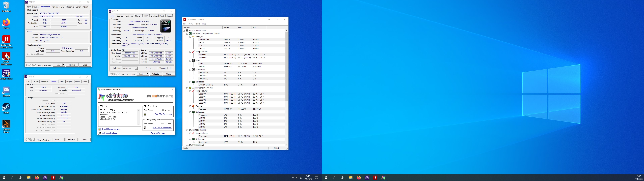
Task: Collapse the AMD Phenom II X4 955 node
Action: pyautogui.click(x=187, y=88)
